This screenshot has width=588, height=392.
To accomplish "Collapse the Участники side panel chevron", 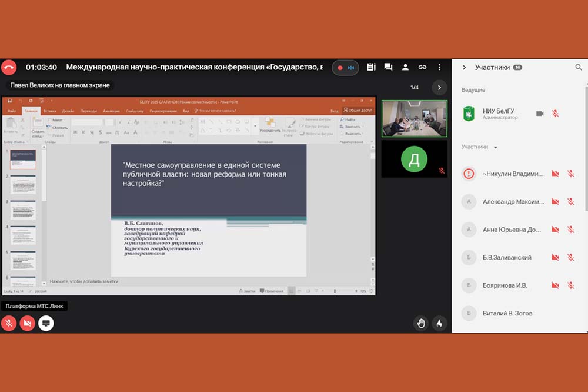I will (x=464, y=68).
